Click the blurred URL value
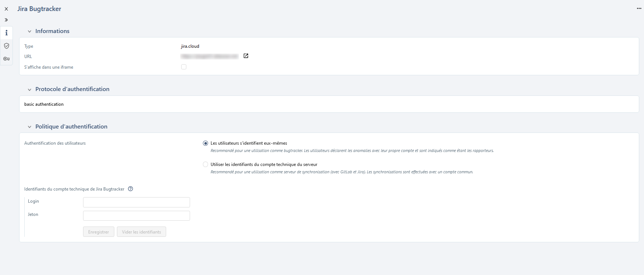This screenshot has width=644, height=275. (x=210, y=56)
